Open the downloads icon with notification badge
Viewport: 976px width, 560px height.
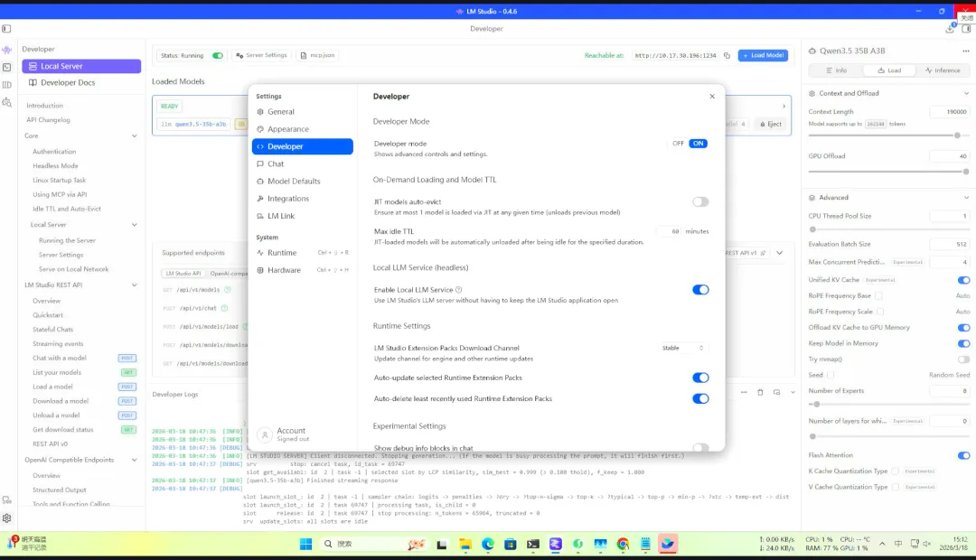click(950, 28)
